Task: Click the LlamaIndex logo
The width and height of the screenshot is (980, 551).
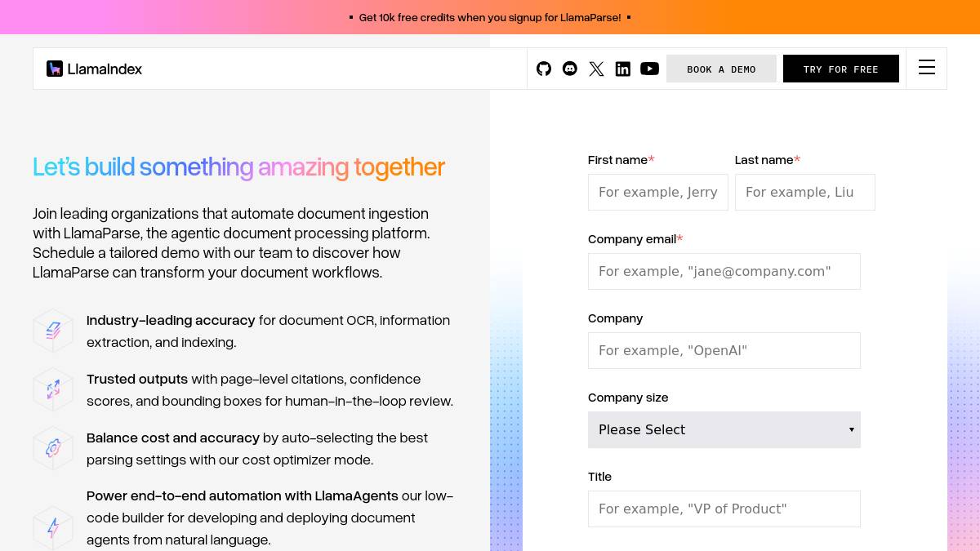Action: pos(94,69)
